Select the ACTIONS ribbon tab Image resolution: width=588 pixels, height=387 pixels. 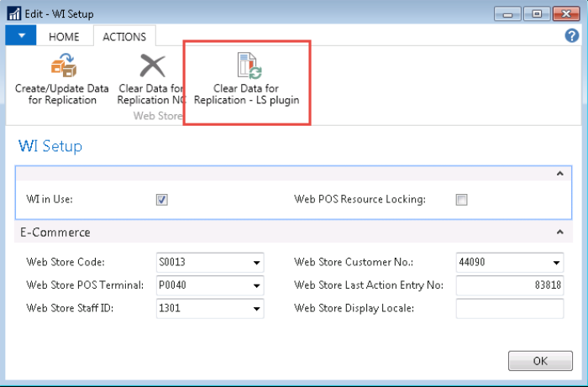[x=124, y=37]
